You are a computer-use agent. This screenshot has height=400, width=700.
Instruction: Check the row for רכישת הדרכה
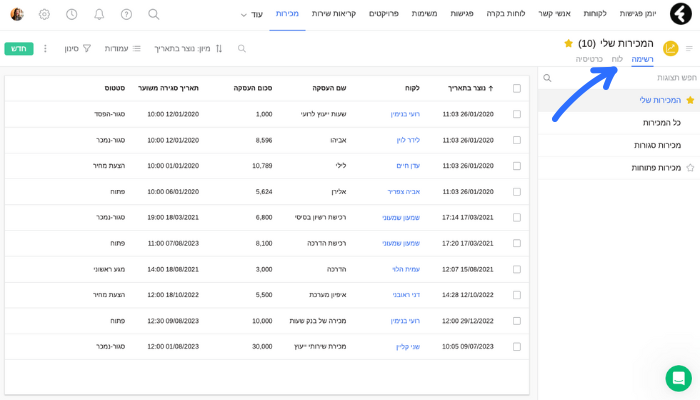pyautogui.click(x=517, y=243)
